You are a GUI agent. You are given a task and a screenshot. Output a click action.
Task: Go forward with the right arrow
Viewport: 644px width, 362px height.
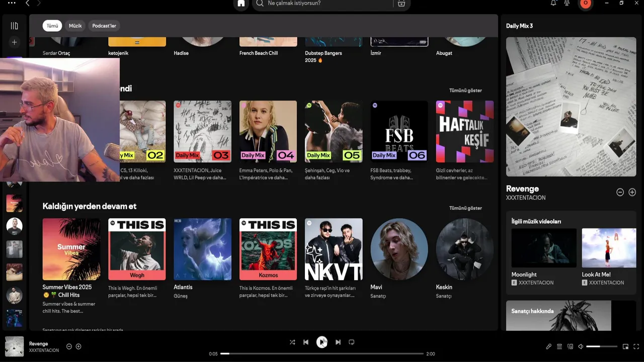pos(39,3)
